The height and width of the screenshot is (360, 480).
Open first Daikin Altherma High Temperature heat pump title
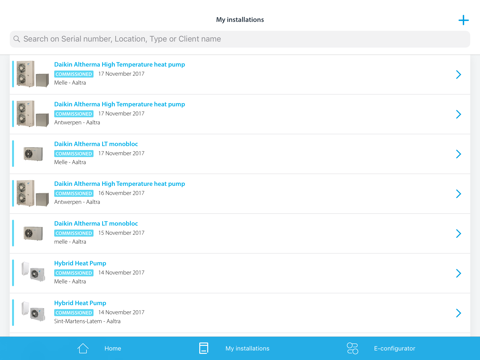pyautogui.click(x=120, y=64)
